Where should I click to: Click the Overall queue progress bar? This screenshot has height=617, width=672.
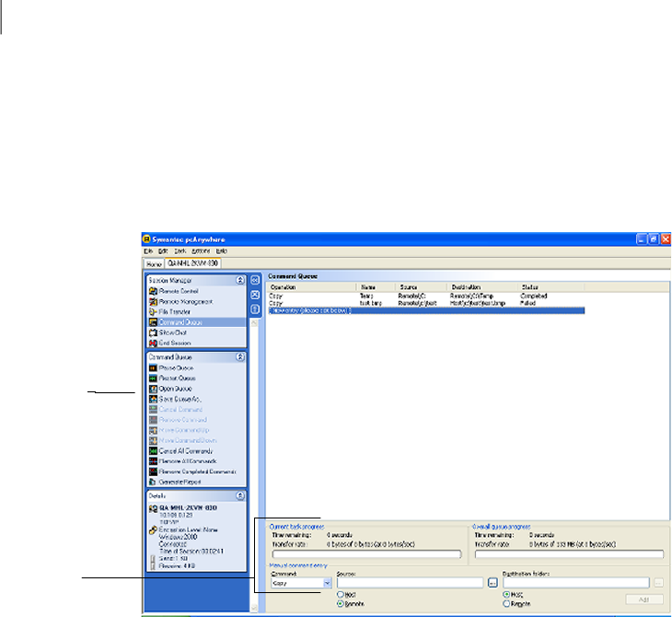click(569, 554)
